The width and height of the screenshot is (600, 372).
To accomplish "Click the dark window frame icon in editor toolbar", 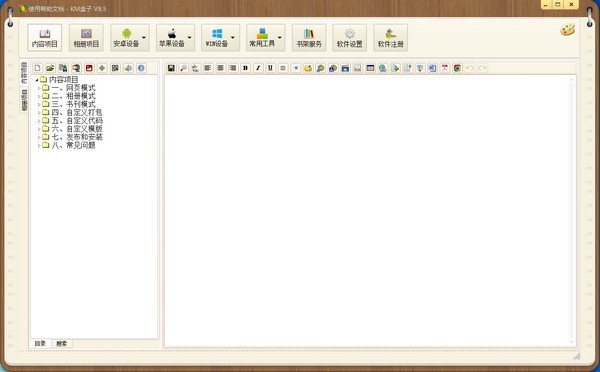I will pos(370,68).
